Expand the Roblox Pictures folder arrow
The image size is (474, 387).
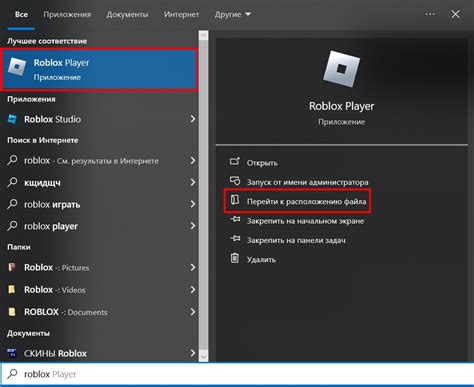(x=193, y=267)
